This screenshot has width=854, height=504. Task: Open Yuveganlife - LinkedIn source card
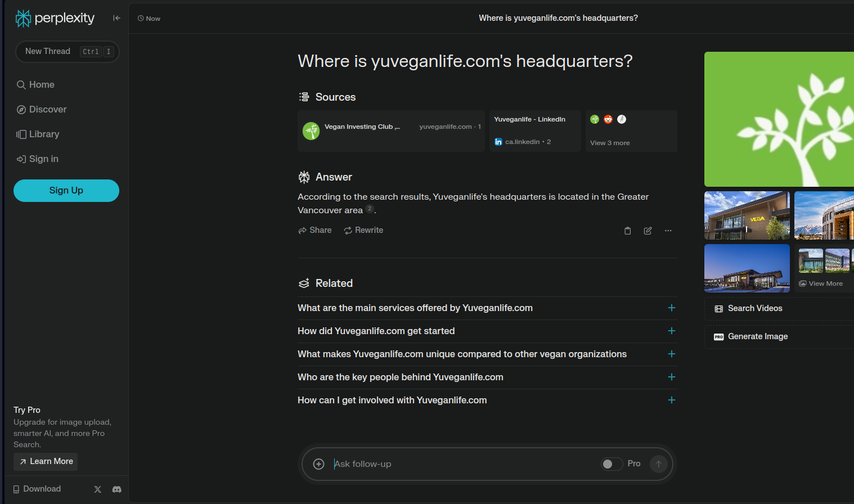(x=535, y=131)
